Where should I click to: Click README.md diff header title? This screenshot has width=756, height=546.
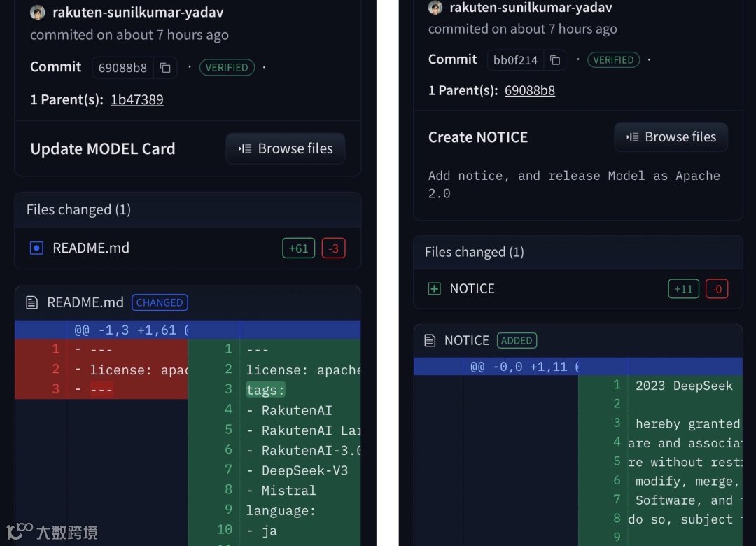[x=85, y=302]
